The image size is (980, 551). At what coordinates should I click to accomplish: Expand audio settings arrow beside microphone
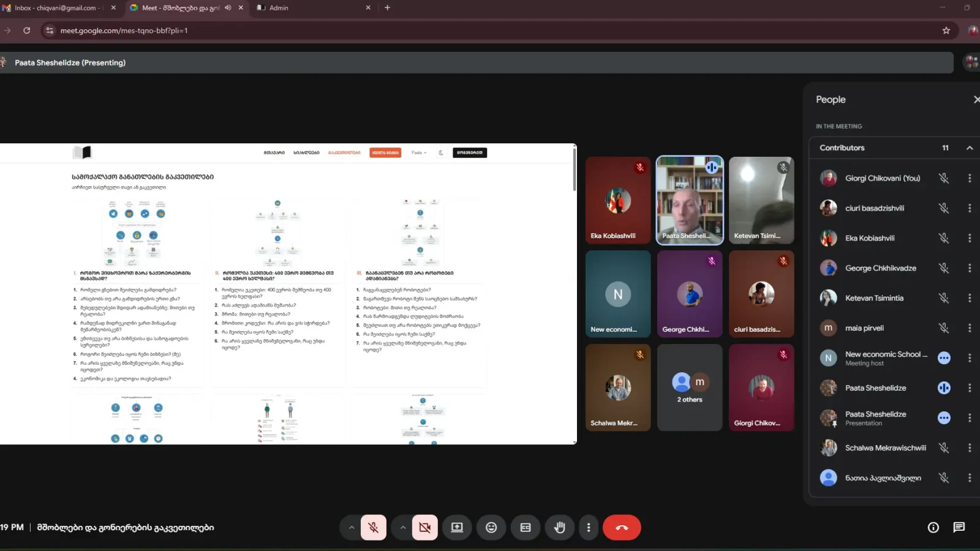click(x=351, y=528)
